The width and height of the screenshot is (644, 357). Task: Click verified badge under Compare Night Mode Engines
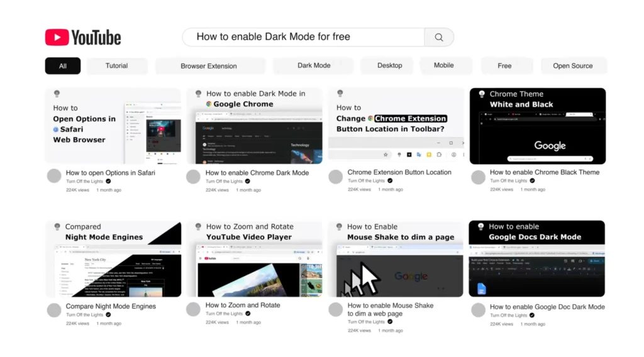[x=108, y=315]
